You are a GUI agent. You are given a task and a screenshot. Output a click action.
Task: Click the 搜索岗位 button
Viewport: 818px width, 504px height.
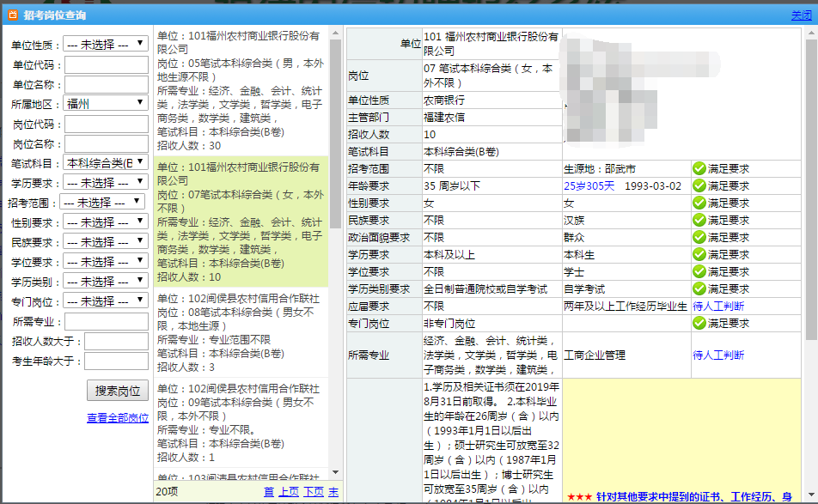pos(118,391)
